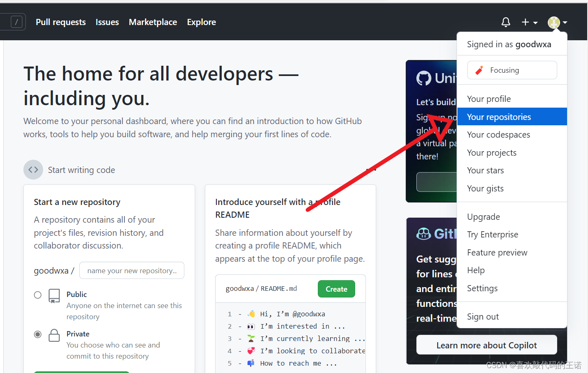The height and width of the screenshot is (373, 588).
Task: Click README line 2 'I'm interested in ...'
Action: [x=303, y=326]
